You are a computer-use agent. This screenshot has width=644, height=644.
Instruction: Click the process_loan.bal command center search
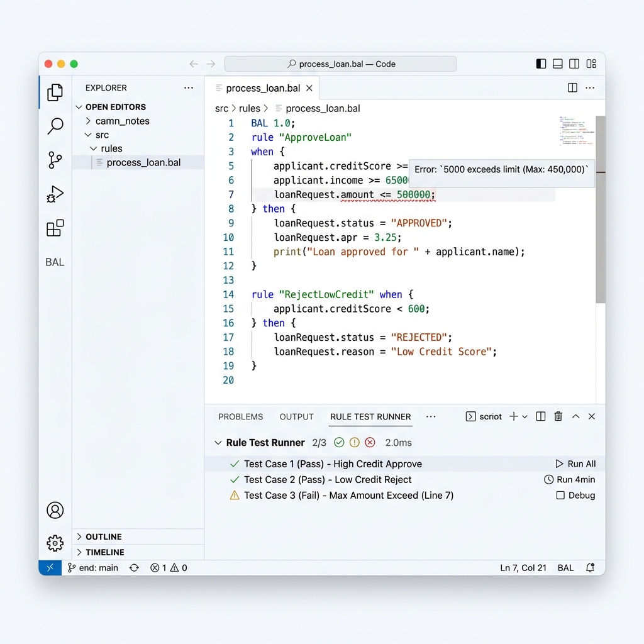(340, 64)
